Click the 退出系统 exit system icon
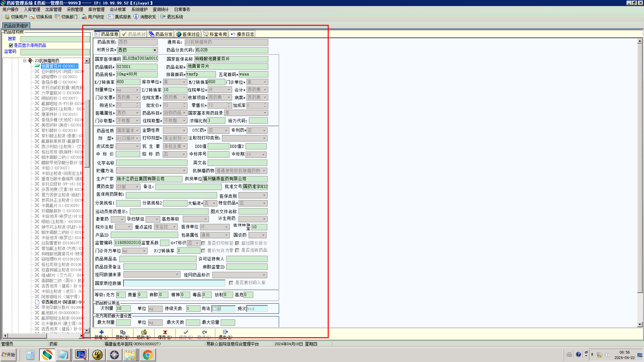The image size is (644, 362). pyautogui.click(x=163, y=17)
